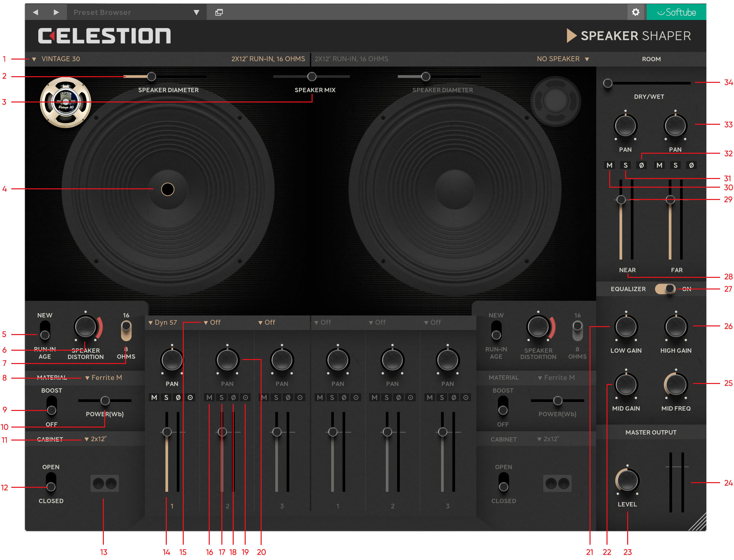Mute microphone channel 1
Screen dimensions: 734x560
tap(154, 397)
